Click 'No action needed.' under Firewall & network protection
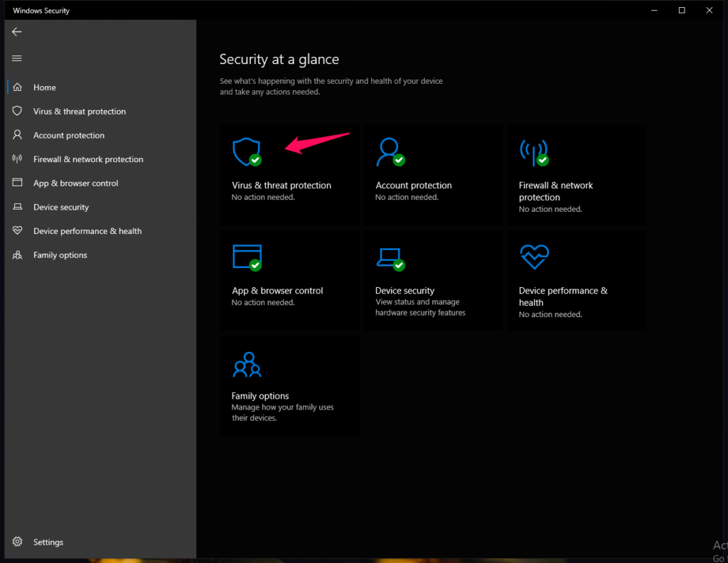This screenshot has height=563, width=728. pyautogui.click(x=550, y=209)
